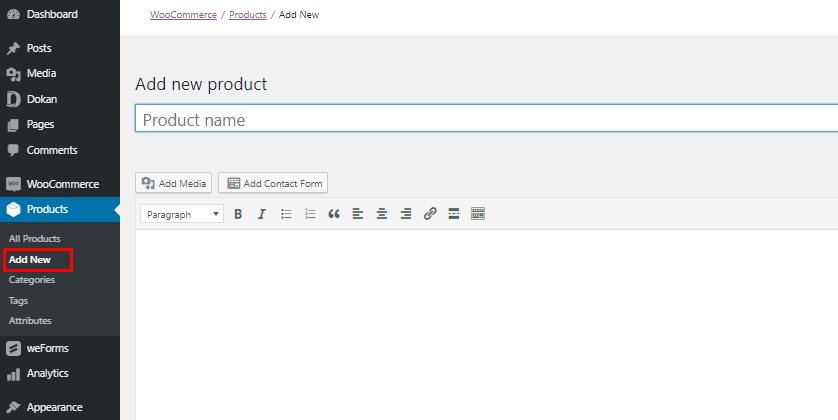The width and height of the screenshot is (838, 420).
Task: Toggle the full editor toolbar
Action: click(x=478, y=214)
